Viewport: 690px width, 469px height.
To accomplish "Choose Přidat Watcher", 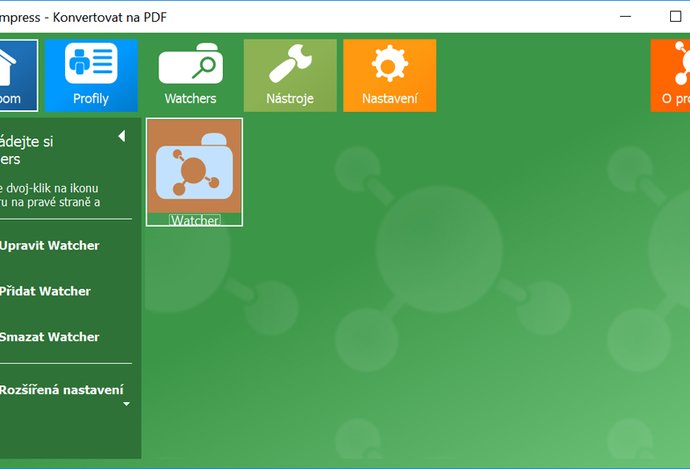I will pos(46,292).
